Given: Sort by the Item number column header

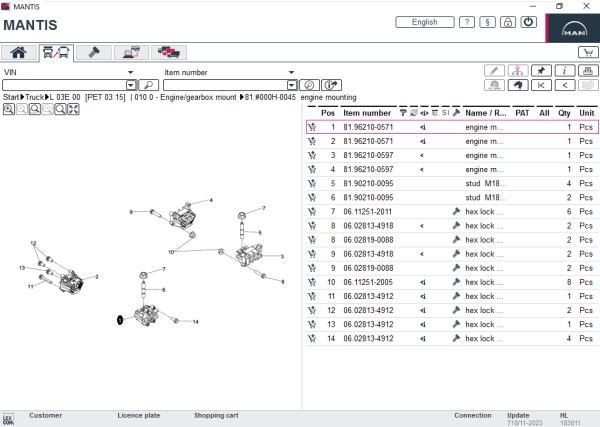Looking at the screenshot, I should coord(367,113).
